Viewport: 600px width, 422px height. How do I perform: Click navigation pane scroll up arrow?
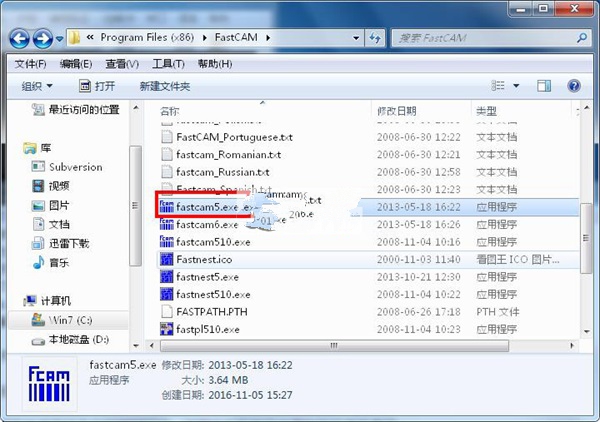point(136,108)
